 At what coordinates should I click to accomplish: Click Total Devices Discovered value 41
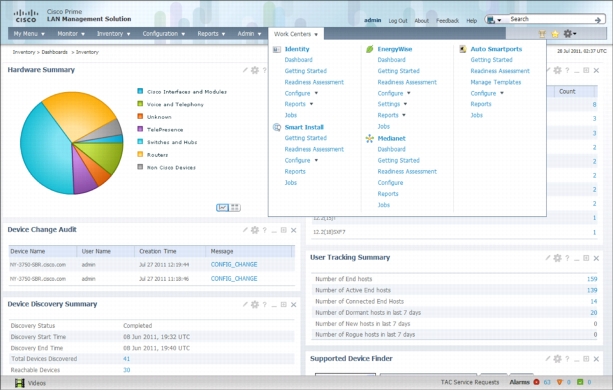(126, 359)
